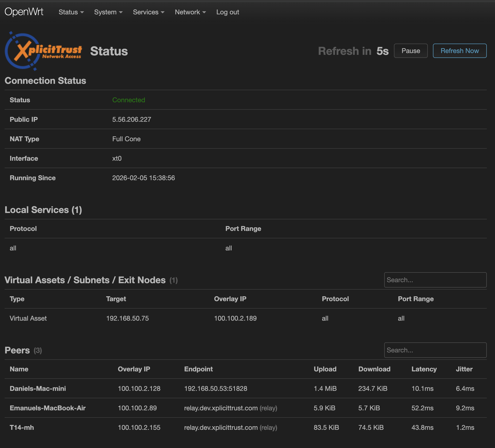
Task: Sort peers by Latency column header
Action: coord(424,369)
